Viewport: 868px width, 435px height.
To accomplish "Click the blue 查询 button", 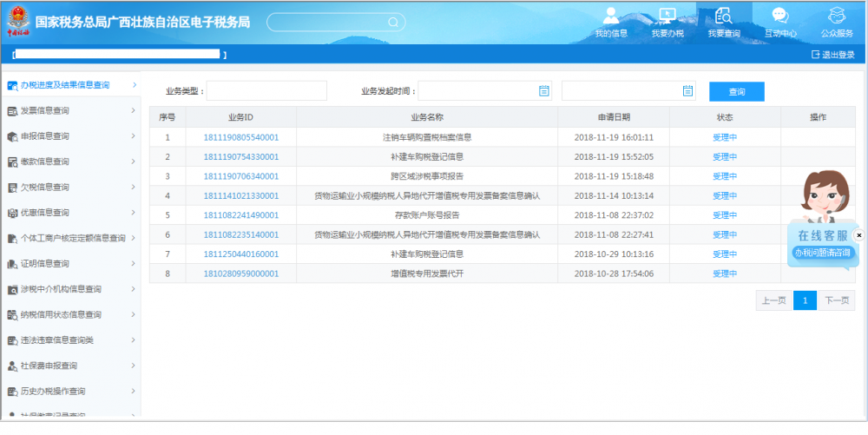I will [x=736, y=91].
